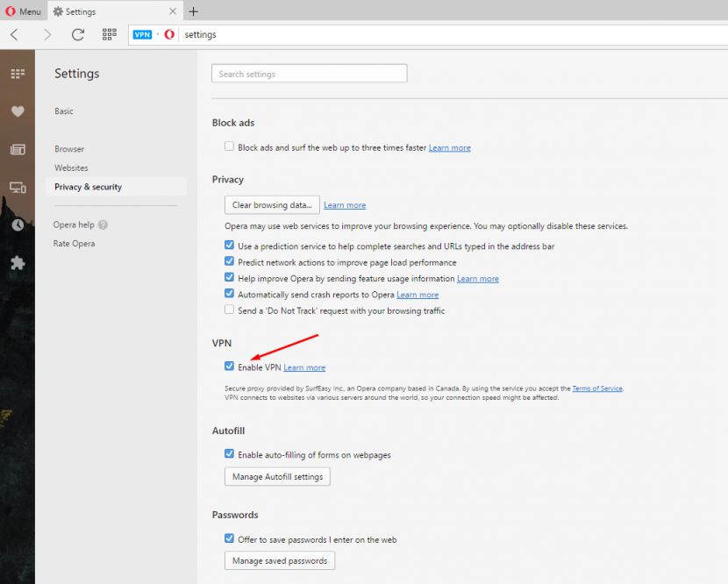Close the Settings tab
Viewport: 728px width, 584px height.
(x=173, y=11)
